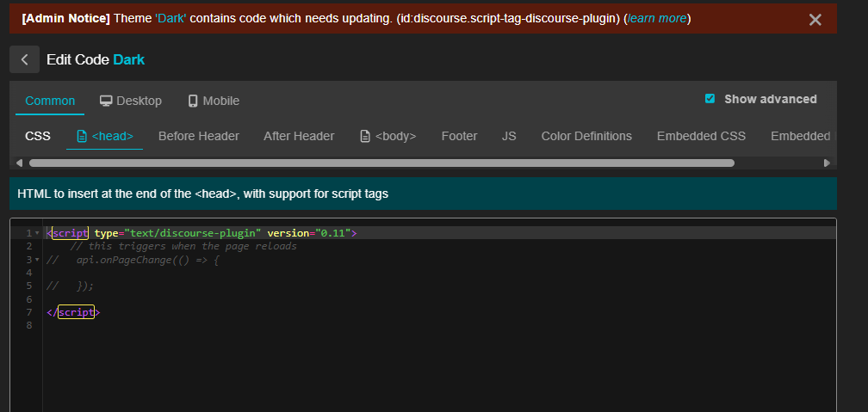Open the <body> field tab
Screen dimensions: 868x412
click(x=388, y=136)
